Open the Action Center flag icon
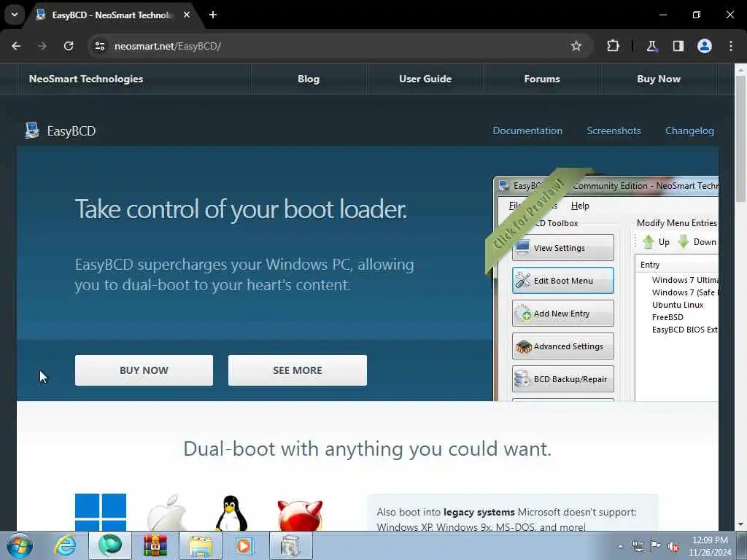The height and width of the screenshot is (560, 747). click(x=656, y=546)
